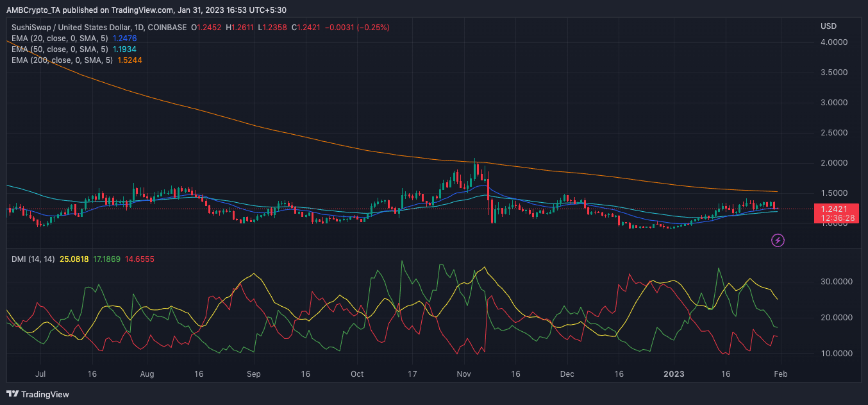Screen dimensions: 868x405
Task: Click the Jul date axis label
Action: 41,374
